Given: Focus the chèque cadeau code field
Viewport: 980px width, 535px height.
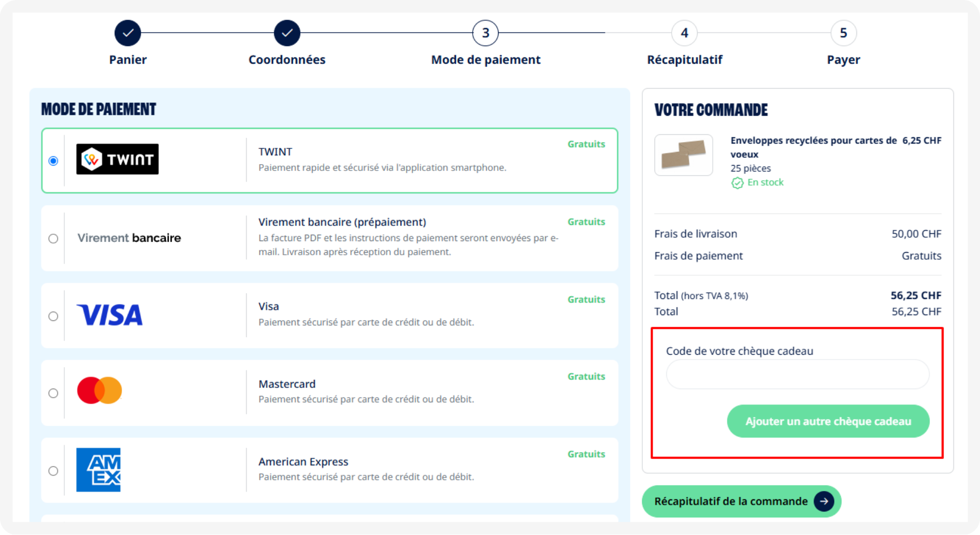Looking at the screenshot, I should click(x=798, y=374).
